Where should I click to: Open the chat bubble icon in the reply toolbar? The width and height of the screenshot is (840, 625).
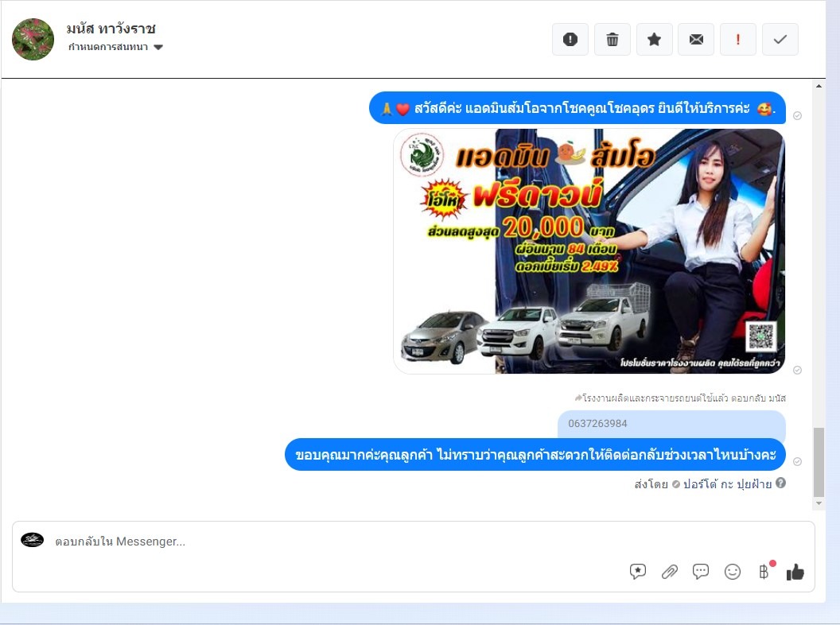[701, 572]
